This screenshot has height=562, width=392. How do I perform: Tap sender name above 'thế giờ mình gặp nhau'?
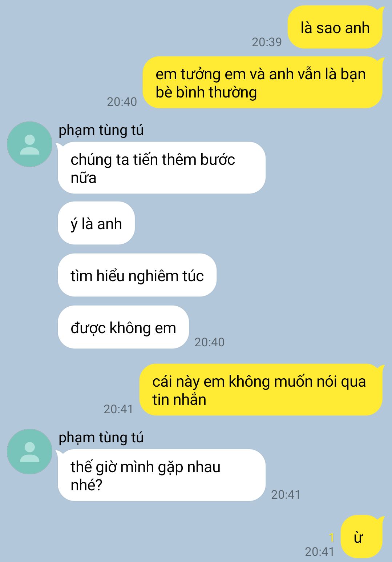[x=101, y=438]
